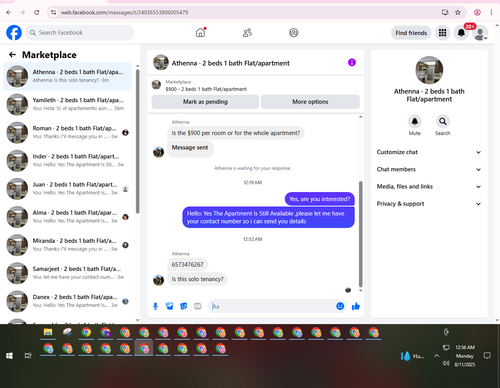500x388 pixels.
Task: Send a thumbs-up like
Action: 356,306
